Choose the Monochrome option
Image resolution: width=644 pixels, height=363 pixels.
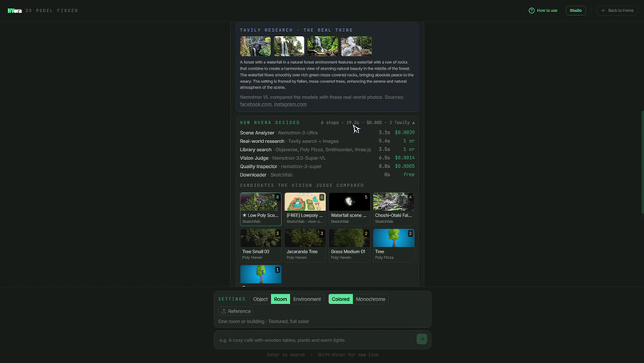(371, 299)
